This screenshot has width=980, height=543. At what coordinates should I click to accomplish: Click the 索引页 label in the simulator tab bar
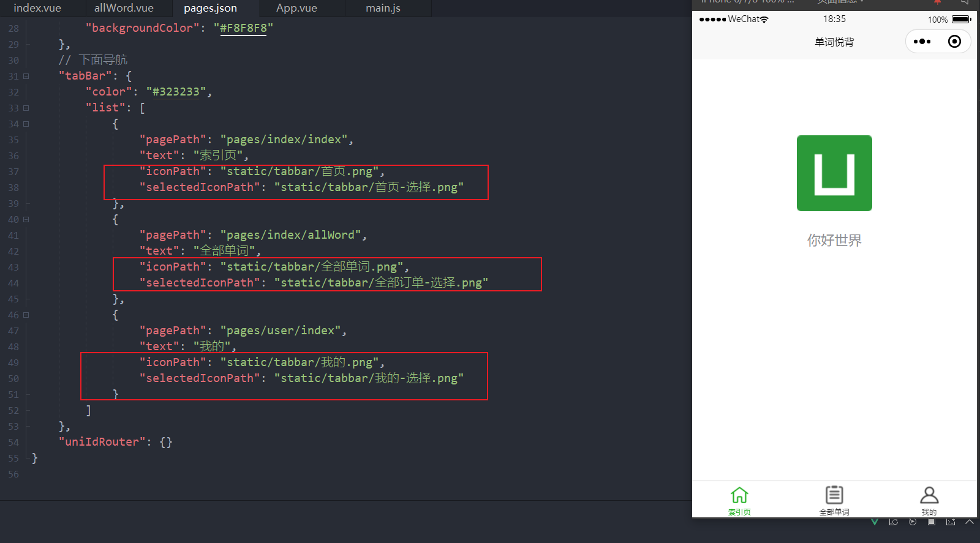[x=739, y=512]
